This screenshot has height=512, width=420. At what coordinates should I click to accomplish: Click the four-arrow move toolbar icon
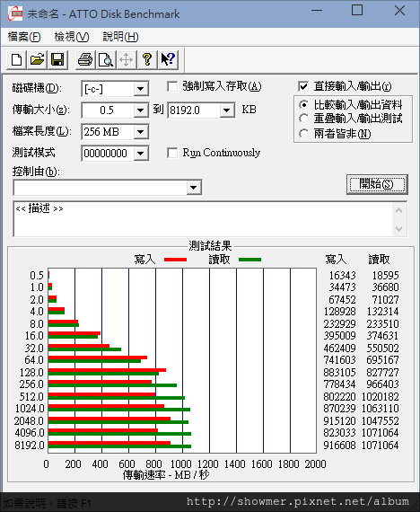coord(127,60)
